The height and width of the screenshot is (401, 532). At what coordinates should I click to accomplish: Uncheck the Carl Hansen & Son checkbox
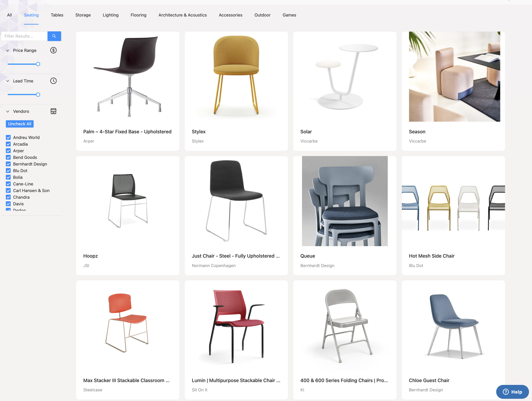pyautogui.click(x=8, y=191)
